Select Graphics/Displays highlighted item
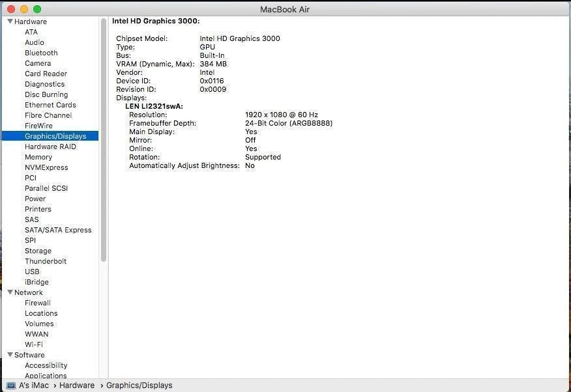571x392 pixels. pyautogui.click(x=55, y=136)
